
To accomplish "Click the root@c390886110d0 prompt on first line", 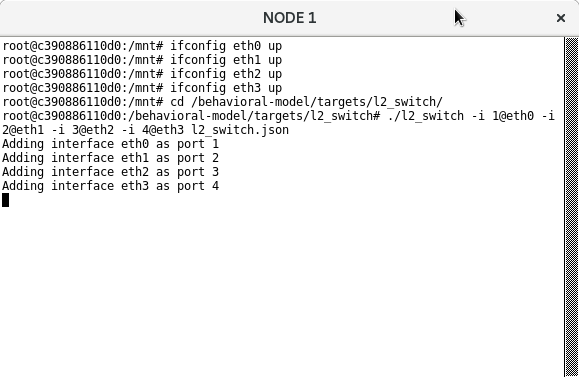I will point(62,46).
